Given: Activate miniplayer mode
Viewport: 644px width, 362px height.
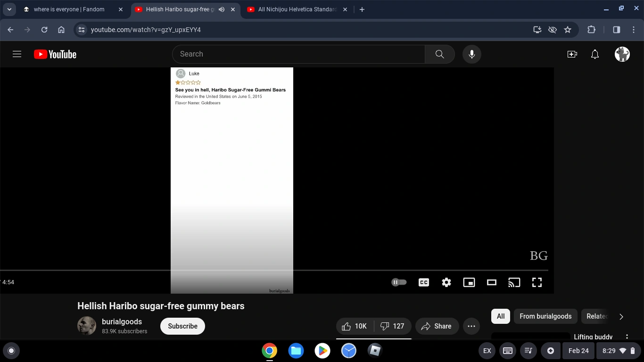Looking at the screenshot, I should (x=469, y=282).
